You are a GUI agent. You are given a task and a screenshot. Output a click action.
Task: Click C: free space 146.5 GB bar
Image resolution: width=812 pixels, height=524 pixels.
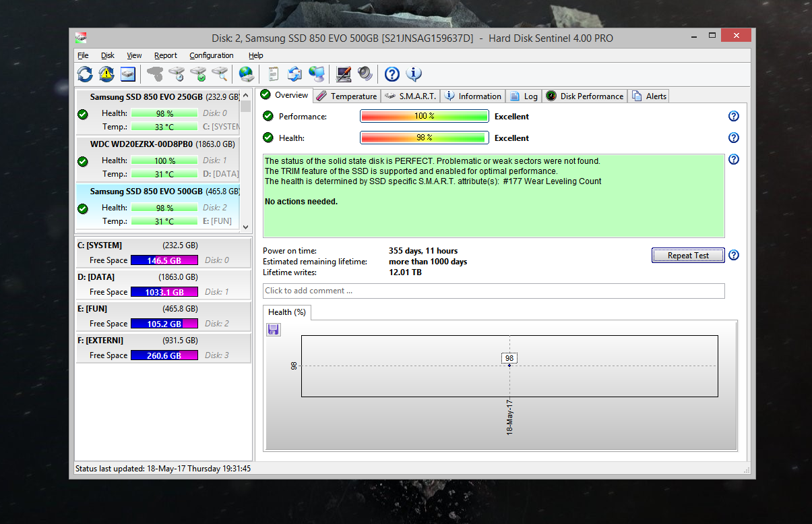click(164, 260)
